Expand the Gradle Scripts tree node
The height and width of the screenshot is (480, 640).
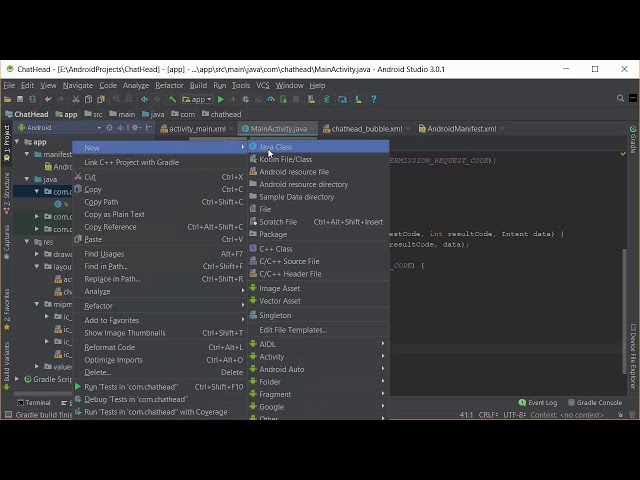point(17,379)
